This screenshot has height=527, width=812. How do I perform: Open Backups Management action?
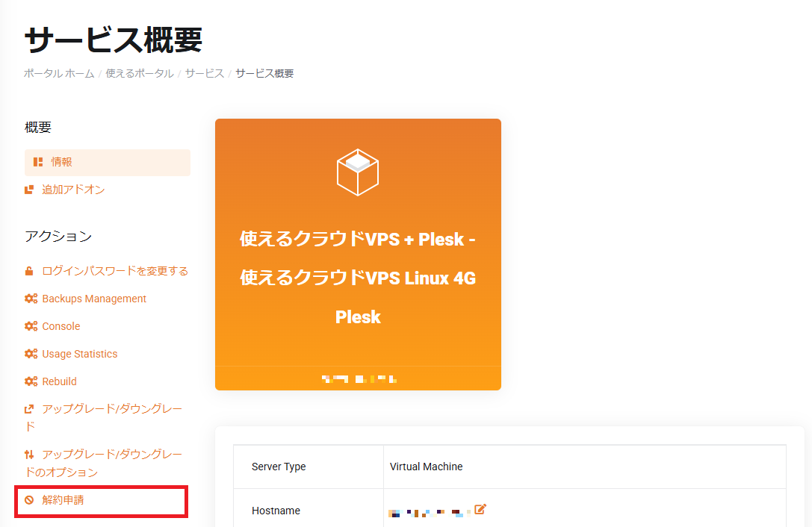(x=94, y=299)
